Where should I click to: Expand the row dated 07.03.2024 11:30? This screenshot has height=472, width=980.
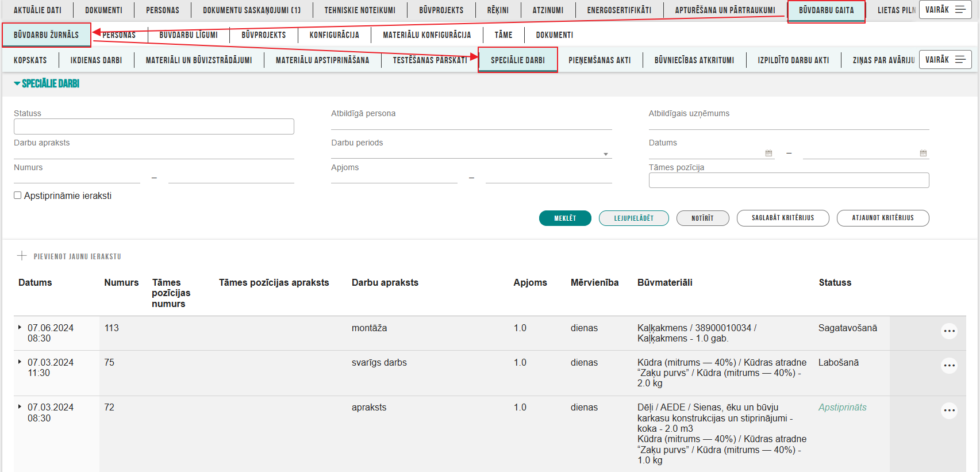point(20,362)
